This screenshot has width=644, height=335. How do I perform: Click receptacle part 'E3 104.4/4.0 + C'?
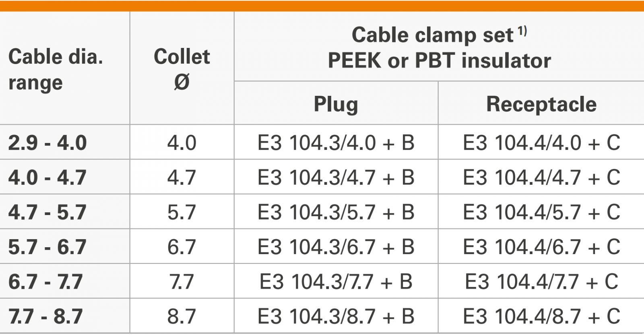point(541,143)
